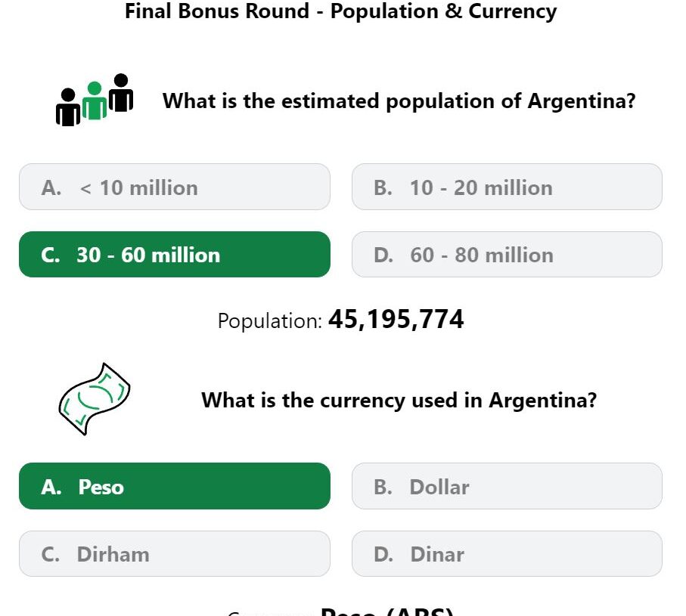Choose D. Dinar as the answer
The height and width of the screenshot is (616, 686).
(507, 554)
